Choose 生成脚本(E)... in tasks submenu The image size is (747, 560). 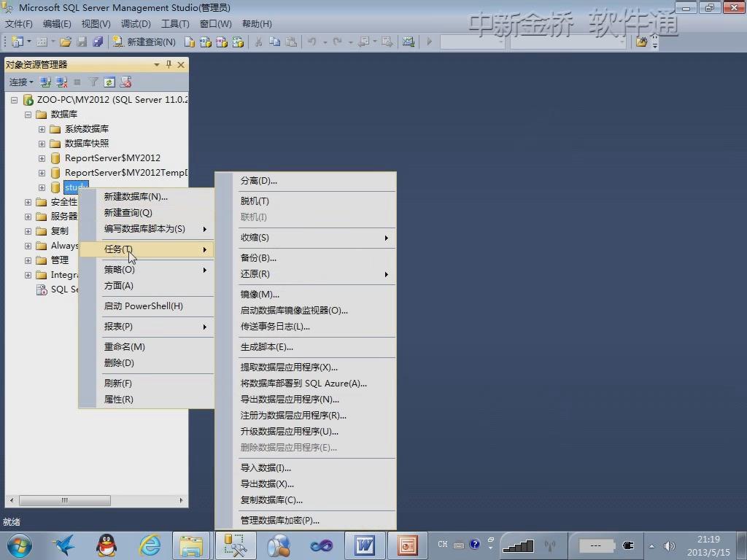pos(306,347)
